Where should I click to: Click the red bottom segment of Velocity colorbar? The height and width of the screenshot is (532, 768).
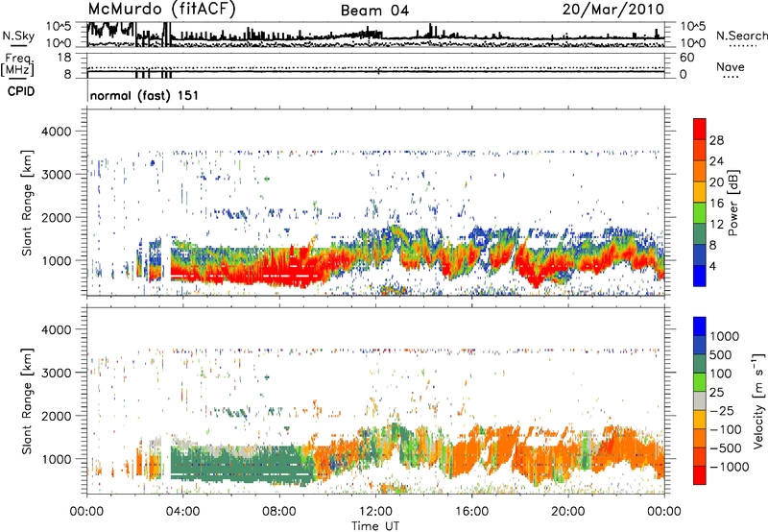pyautogui.click(x=700, y=475)
